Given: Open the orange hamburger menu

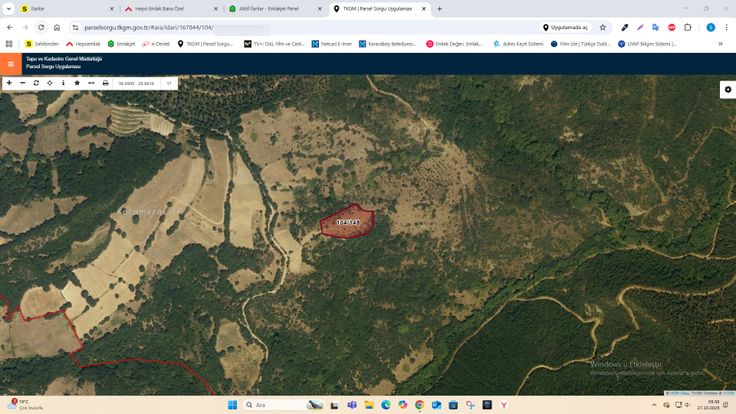Looking at the screenshot, I should coord(10,64).
